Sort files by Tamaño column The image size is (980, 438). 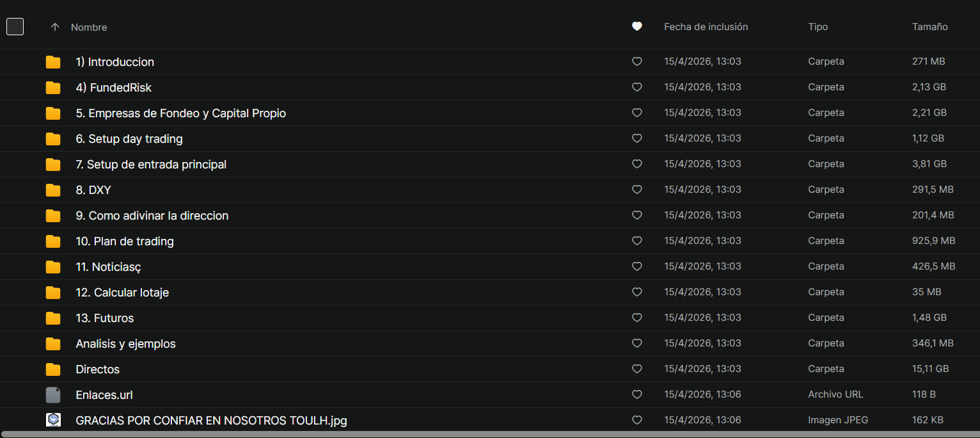click(x=929, y=27)
